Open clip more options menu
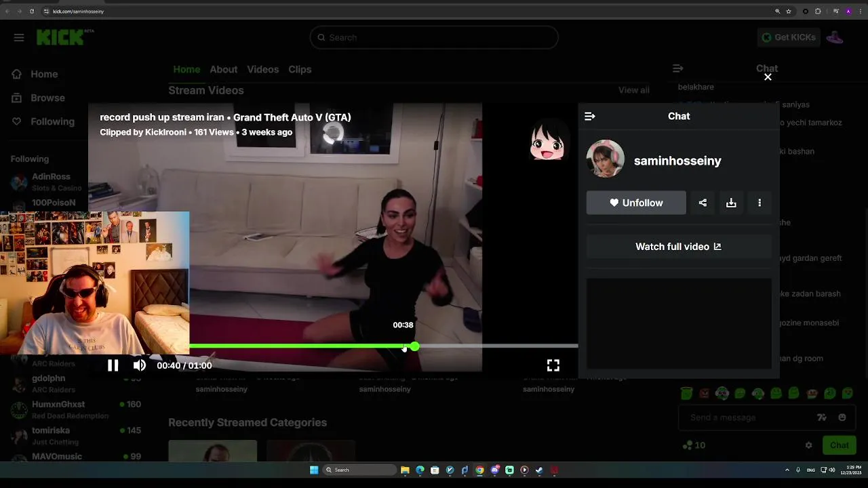 coord(759,203)
